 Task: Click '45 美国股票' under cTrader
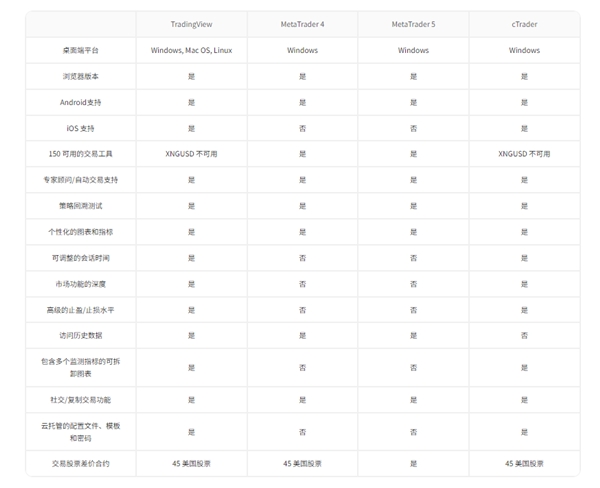tap(524, 464)
